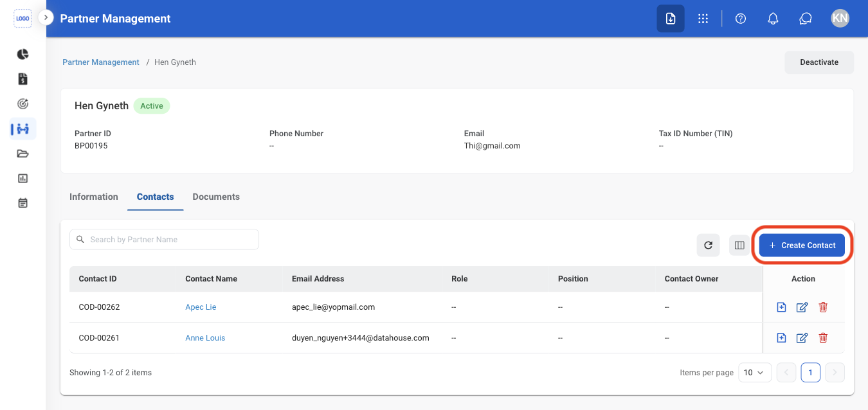Image resolution: width=868 pixels, height=410 pixels.
Task: Open the calendar sidebar icon
Action: [23, 203]
